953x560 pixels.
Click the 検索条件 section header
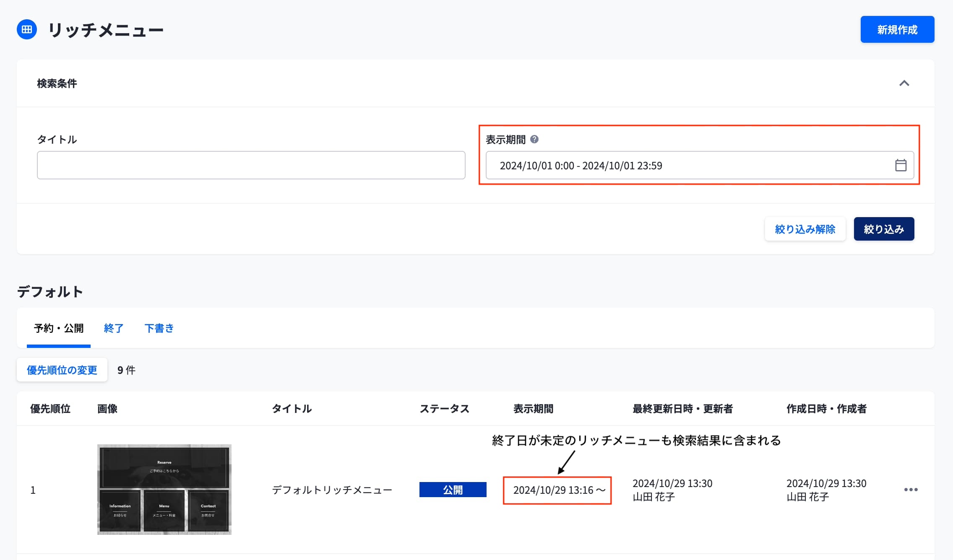point(57,83)
